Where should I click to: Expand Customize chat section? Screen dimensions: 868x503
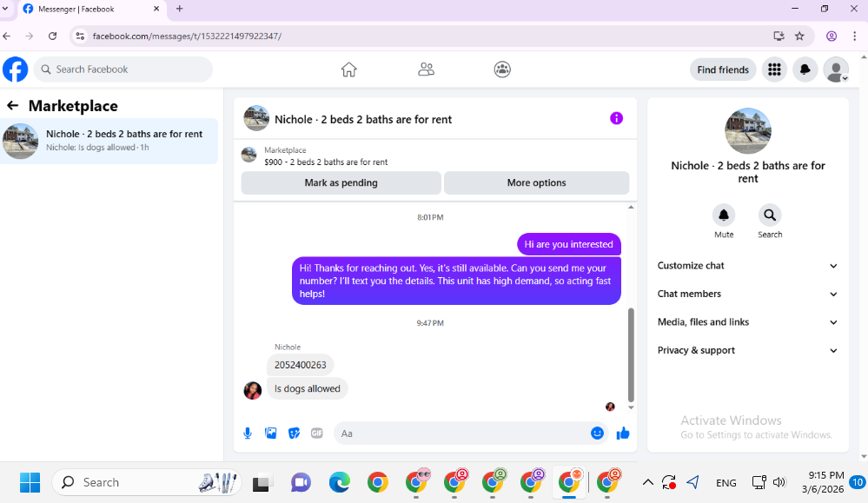[x=747, y=266]
